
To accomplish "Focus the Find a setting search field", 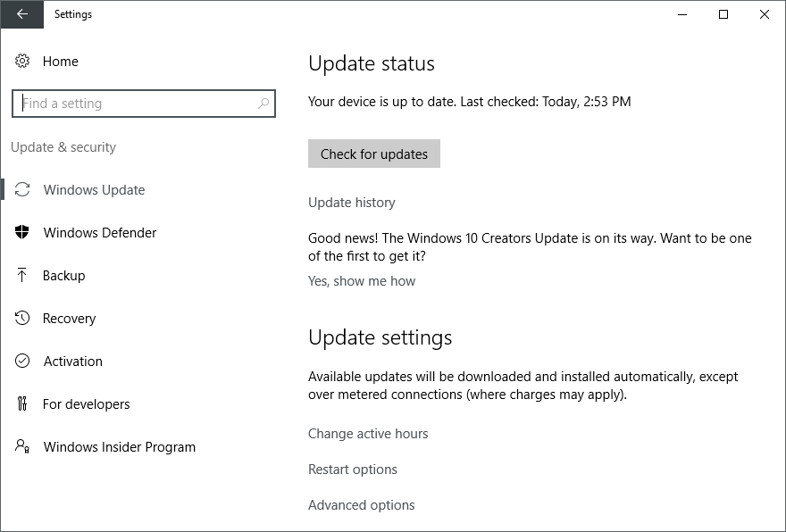I will point(144,104).
